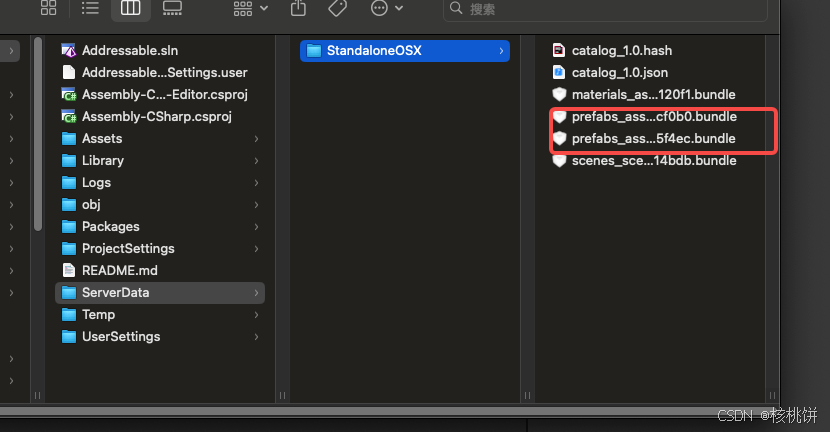Click the Temp folder icon
The image size is (830, 432).
[x=69, y=314]
